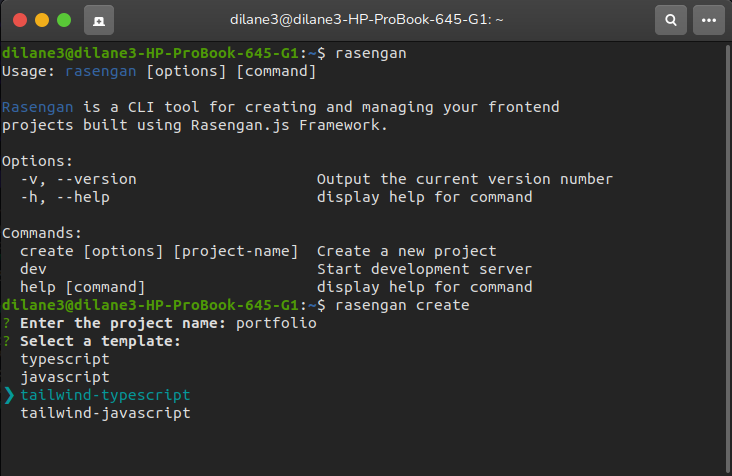732x476 pixels.
Task: Click the "Commands:" heading
Action: click(42, 233)
